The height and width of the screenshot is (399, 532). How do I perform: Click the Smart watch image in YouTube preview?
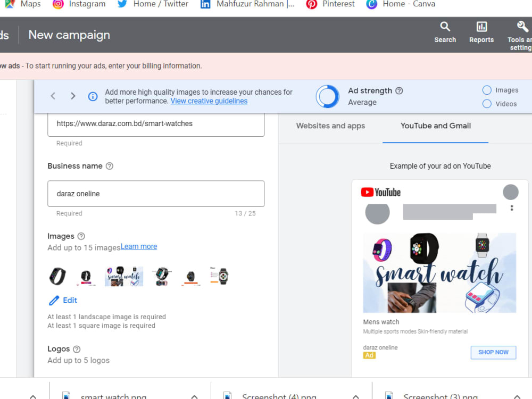coord(439,273)
